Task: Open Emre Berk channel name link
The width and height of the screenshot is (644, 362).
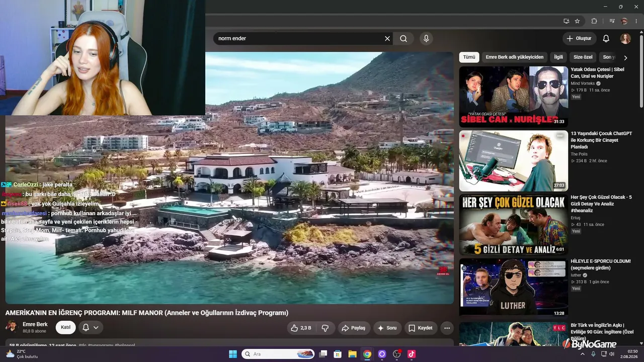Action: coord(35,324)
